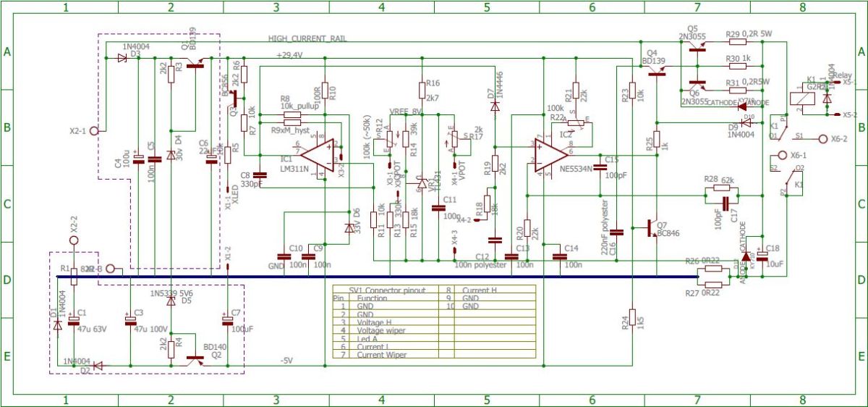Click the X6-2 connector pad circle
868x407 pixels.
822,138
